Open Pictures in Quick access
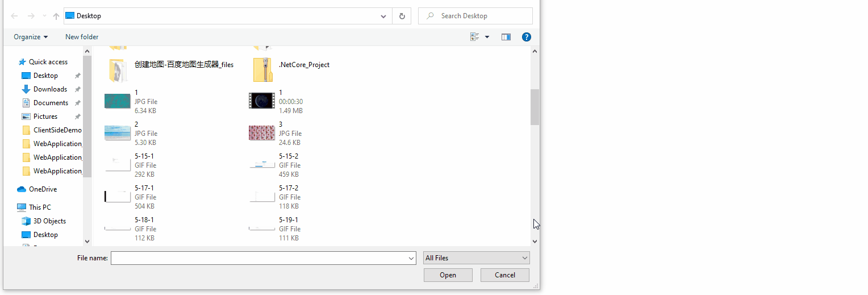 tap(45, 117)
